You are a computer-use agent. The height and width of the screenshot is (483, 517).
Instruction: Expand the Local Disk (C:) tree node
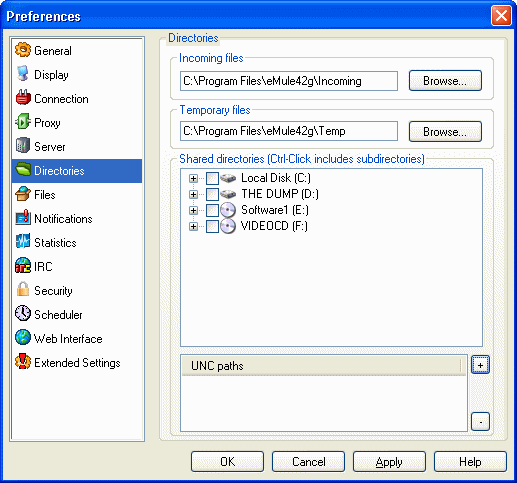193,178
